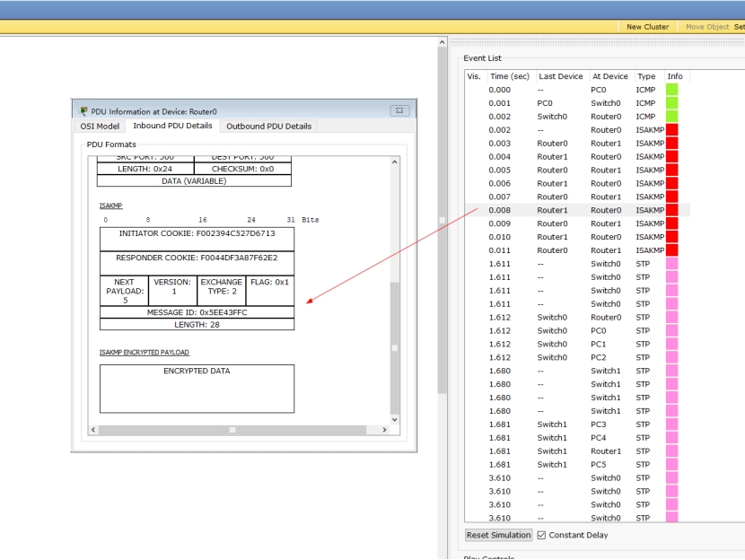This screenshot has width=745, height=560.
Task: Toggle the Constant Delay checkbox
Action: click(x=541, y=535)
